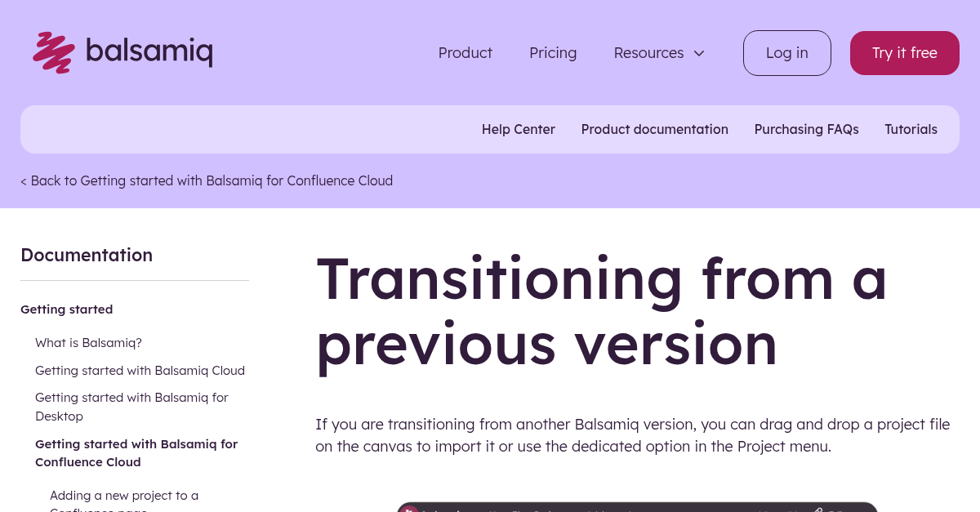The image size is (980, 512).
Task: Switch to Product documentation
Action: click(654, 129)
